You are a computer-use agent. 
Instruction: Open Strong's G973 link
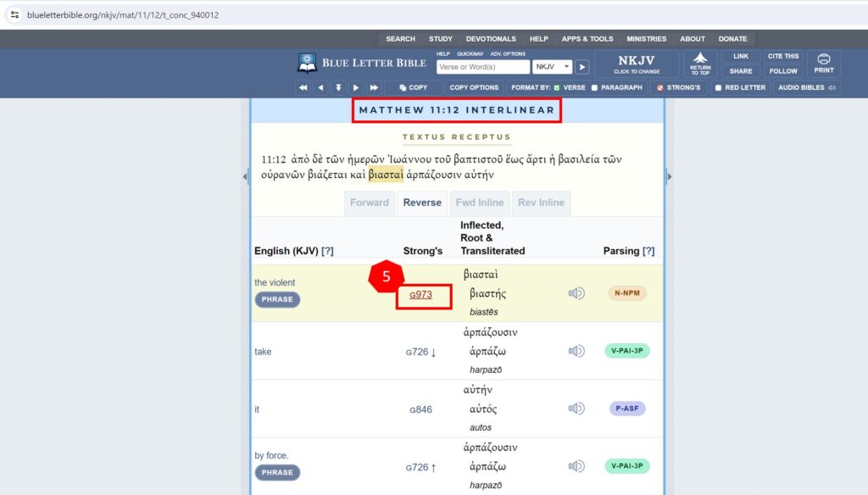click(420, 294)
